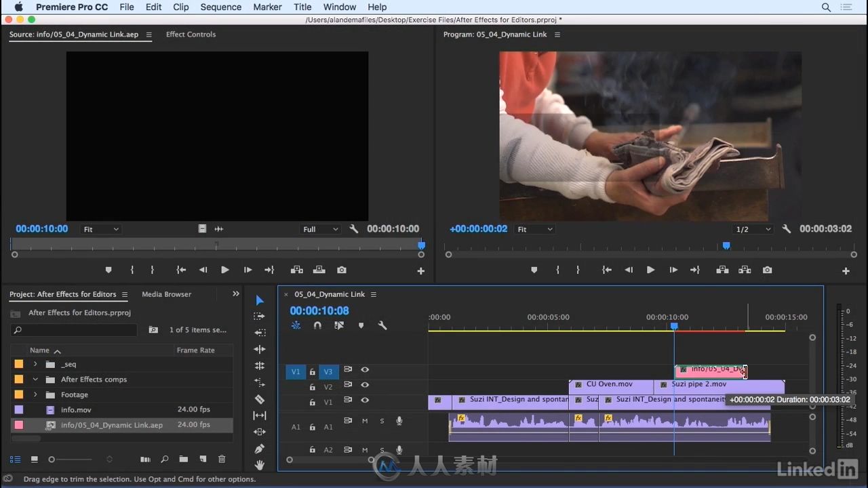Click Lift button in Program monitor

722,270
